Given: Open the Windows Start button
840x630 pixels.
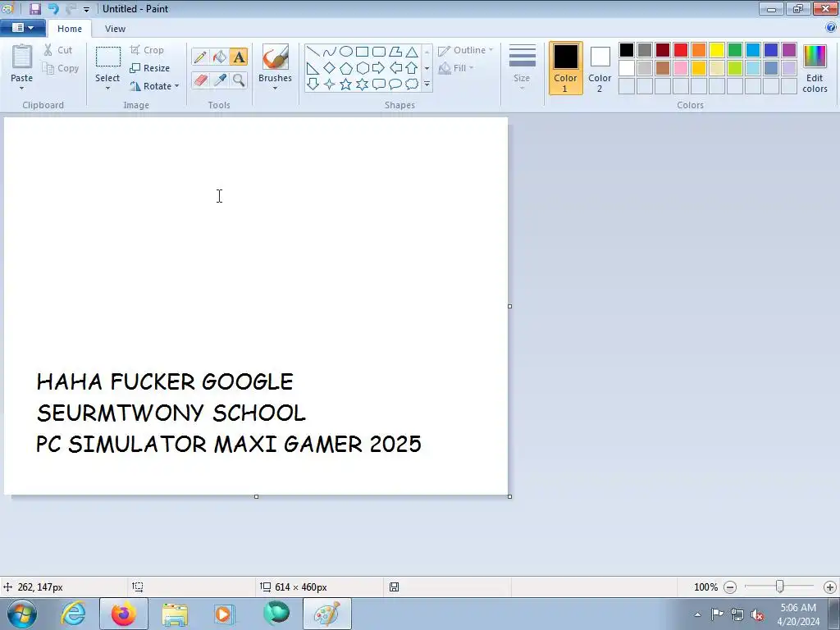Looking at the screenshot, I should coord(22,614).
